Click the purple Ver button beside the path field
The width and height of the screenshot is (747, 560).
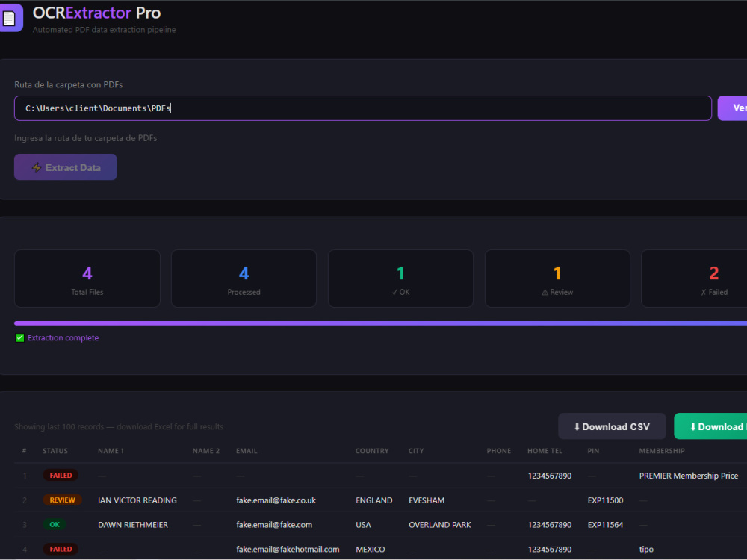(x=733, y=108)
